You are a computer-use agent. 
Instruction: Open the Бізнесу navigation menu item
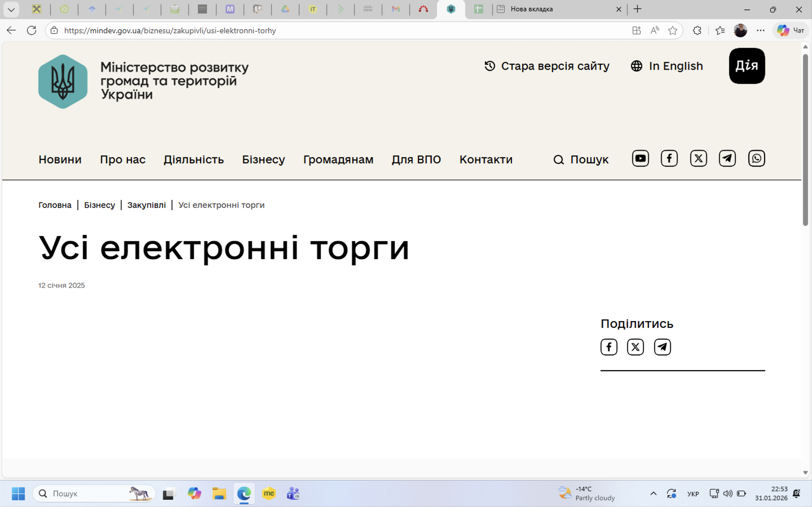click(x=263, y=160)
